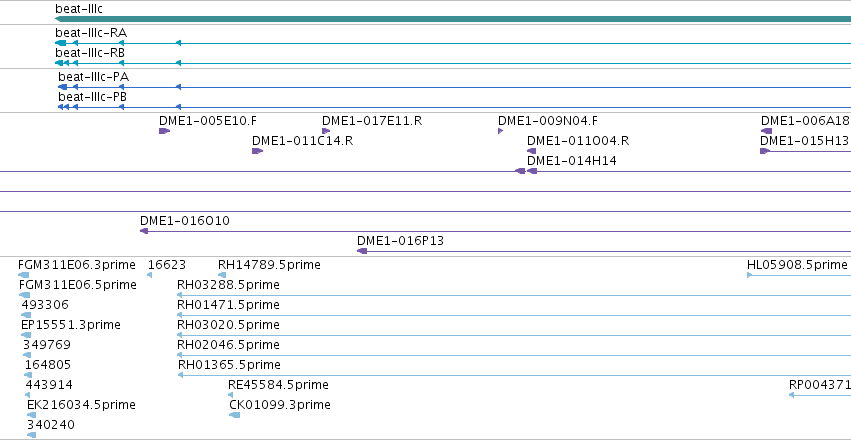Image resolution: width=851 pixels, height=440 pixels.
Task: Click the beat-IIIc gene label
Action: 79,9
